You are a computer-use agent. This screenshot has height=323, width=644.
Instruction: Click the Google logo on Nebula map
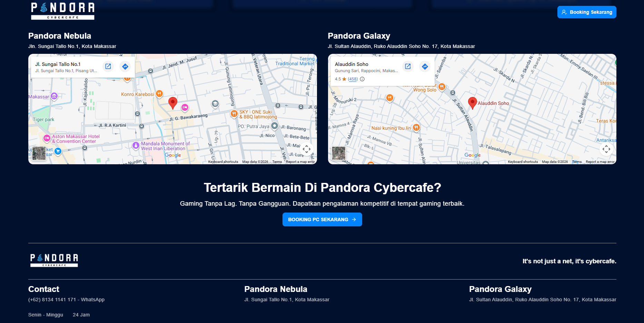tap(173, 155)
